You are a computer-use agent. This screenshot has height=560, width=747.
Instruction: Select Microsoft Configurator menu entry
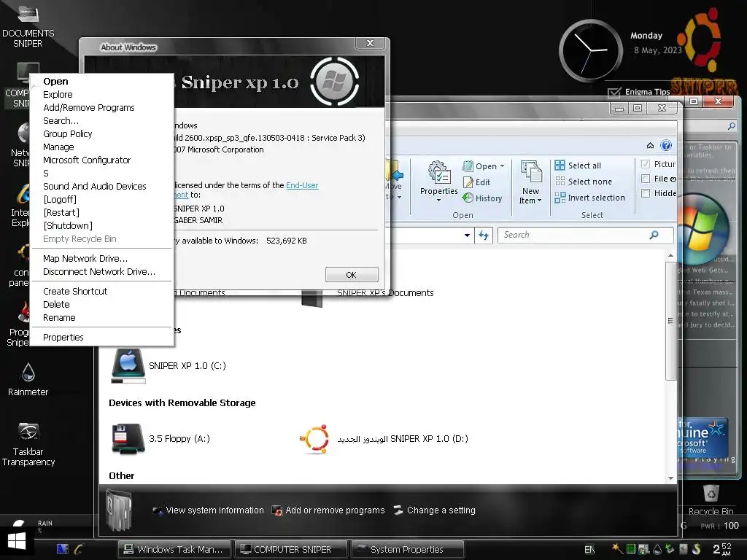point(87,160)
